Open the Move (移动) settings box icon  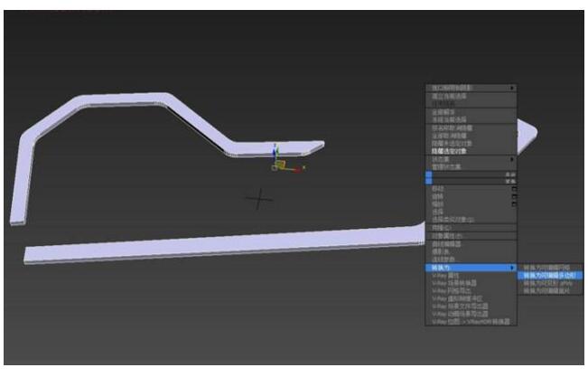click(514, 191)
